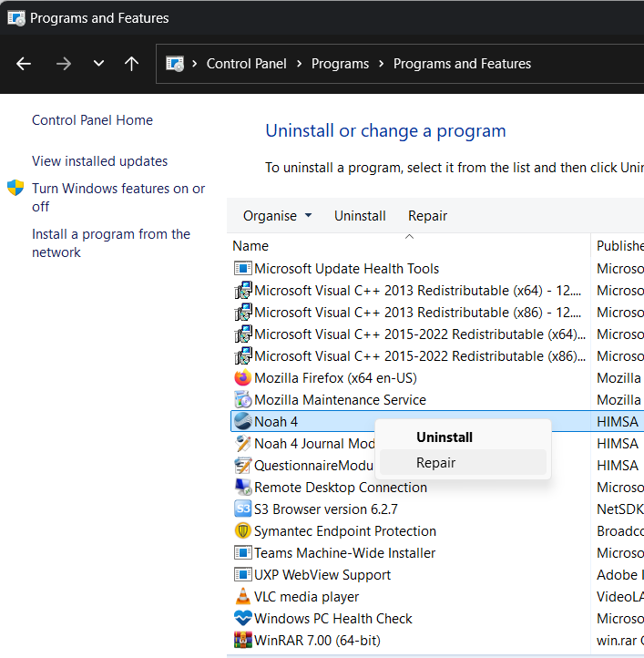Screen dimensions: 644x658
Task: Select UXP WebView Support entry
Action: tap(322, 575)
